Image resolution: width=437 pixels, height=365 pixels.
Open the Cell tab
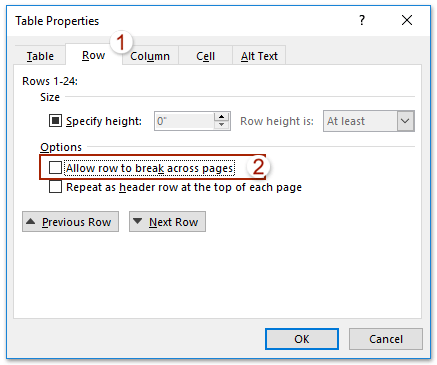click(x=205, y=56)
